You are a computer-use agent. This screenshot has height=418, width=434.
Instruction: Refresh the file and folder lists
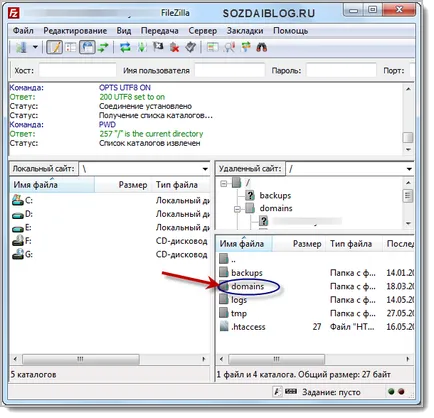click(126, 48)
